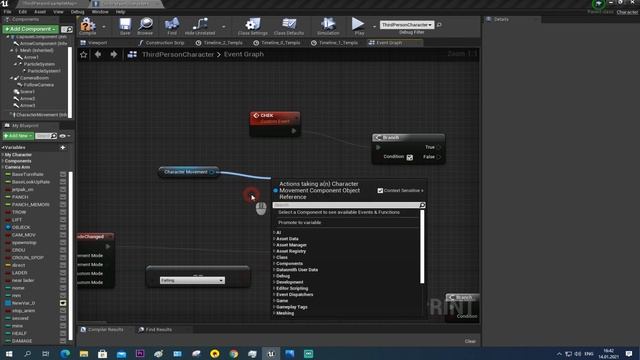Open Microsoft Store from taskbar
This screenshot has width=640, height=360.
(x=102, y=353)
